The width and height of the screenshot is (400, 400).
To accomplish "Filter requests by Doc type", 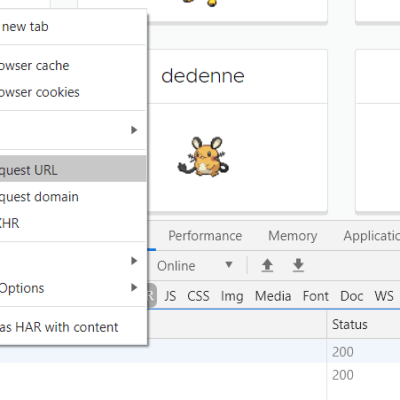I will [352, 296].
